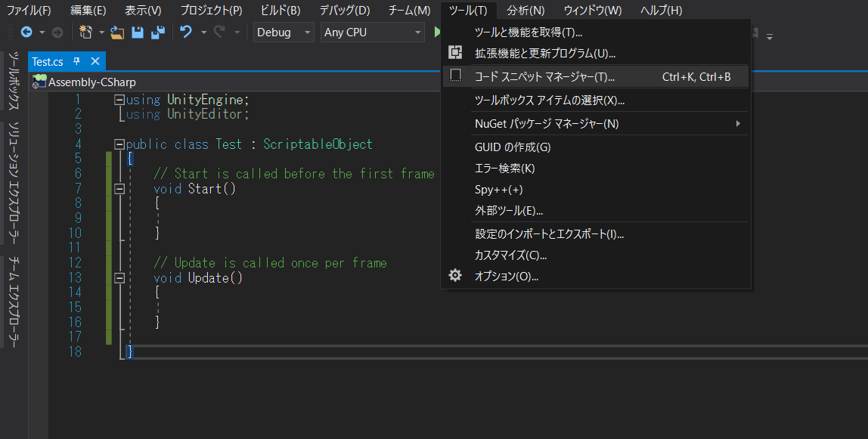Click the greyed Navigate Forward arrow
This screenshot has width=868, height=439.
[57, 32]
